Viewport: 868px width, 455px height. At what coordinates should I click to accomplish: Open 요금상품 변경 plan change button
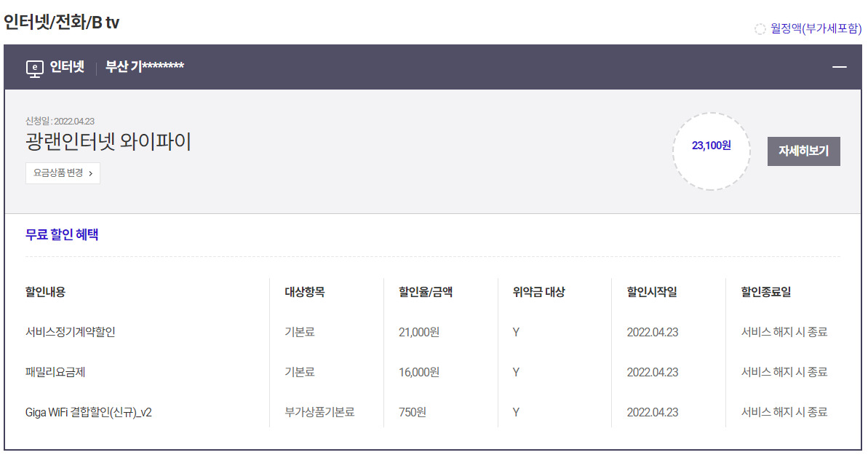pos(63,173)
